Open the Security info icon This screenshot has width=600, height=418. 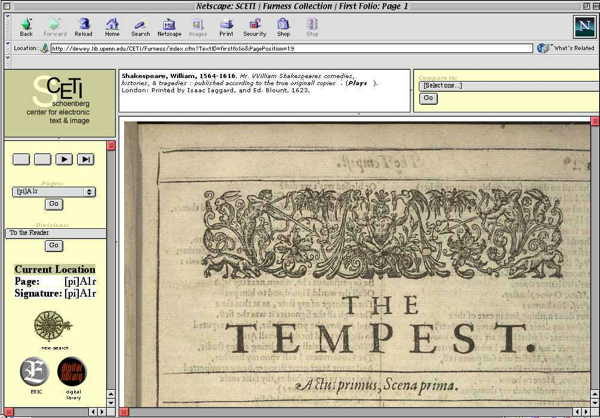(254, 27)
